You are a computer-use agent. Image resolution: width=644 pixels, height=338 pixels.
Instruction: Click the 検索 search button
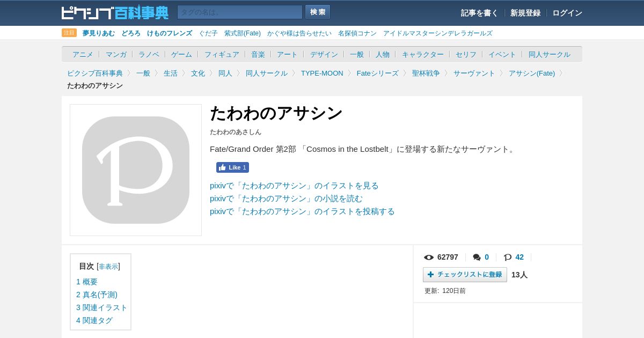click(318, 12)
